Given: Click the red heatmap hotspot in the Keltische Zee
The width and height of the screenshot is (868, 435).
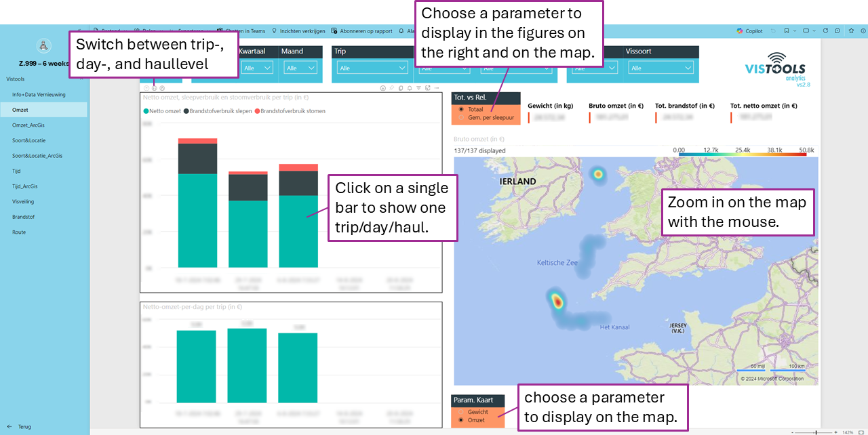Looking at the screenshot, I should pos(557,300).
